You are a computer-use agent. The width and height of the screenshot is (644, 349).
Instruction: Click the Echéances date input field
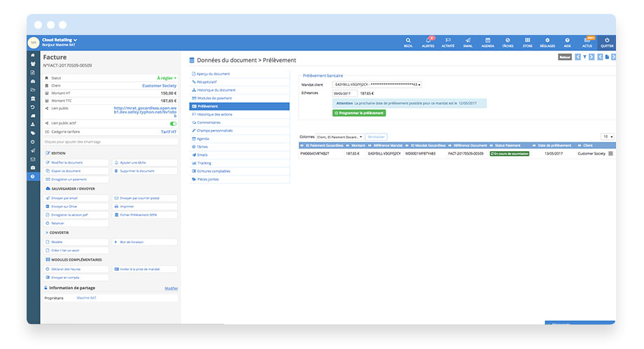(344, 93)
